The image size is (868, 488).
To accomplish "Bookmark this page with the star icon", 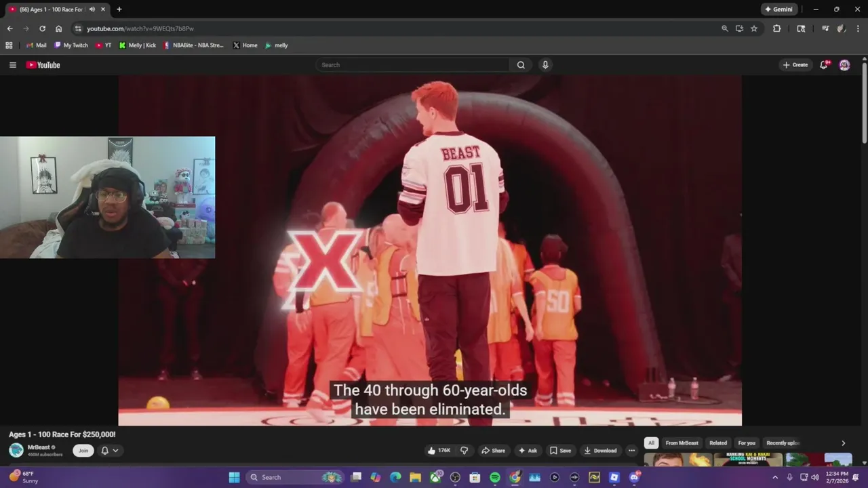I will click(x=754, y=28).
